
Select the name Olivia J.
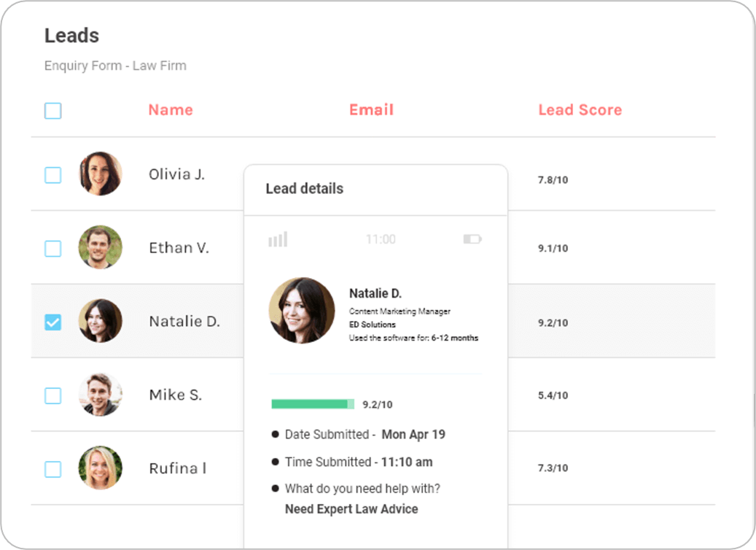pyautogui.click(x=176, y=174)
